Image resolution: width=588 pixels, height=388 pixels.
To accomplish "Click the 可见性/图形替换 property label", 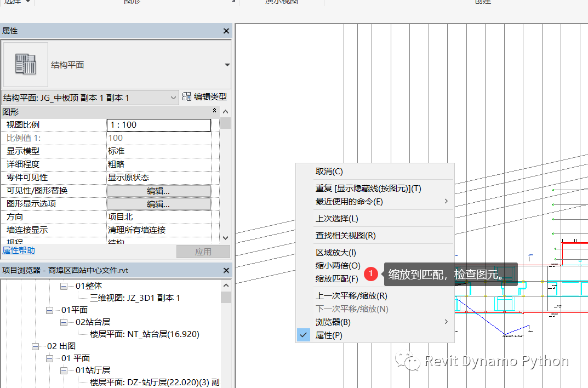I will point(37,191).
